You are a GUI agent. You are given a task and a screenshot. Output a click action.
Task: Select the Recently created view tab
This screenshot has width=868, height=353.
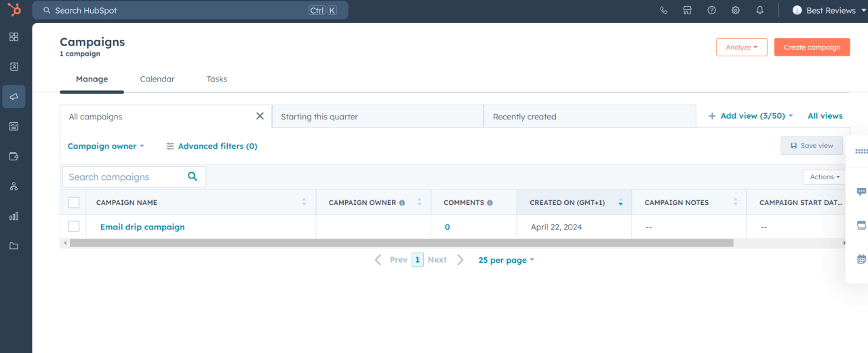590,116
